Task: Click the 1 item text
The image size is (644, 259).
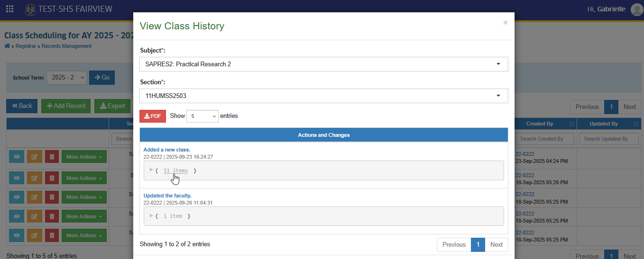Action: pos(173,216)
